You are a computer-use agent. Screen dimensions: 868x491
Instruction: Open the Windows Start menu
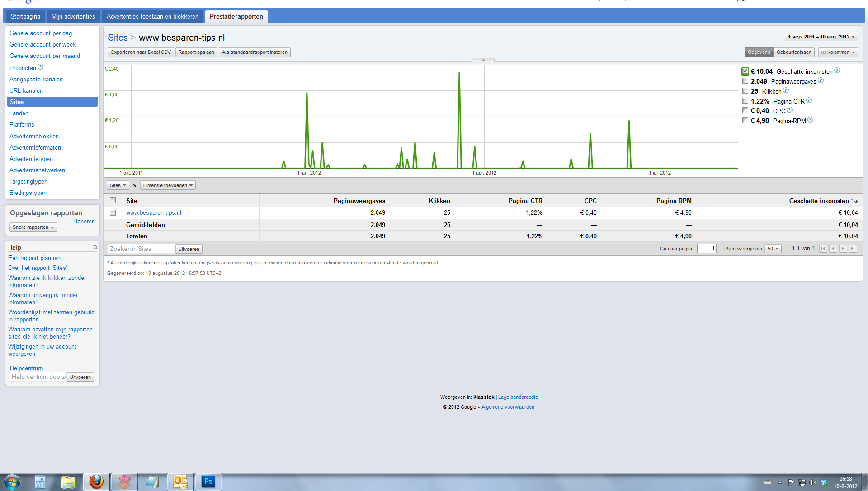12,482
